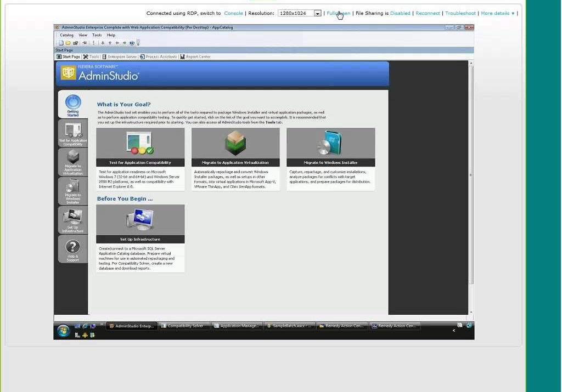Viewport: 562px width, 392px height.
Task: Select Migrate to Application Virtualization sidebar icon
Action: (73, 162)
